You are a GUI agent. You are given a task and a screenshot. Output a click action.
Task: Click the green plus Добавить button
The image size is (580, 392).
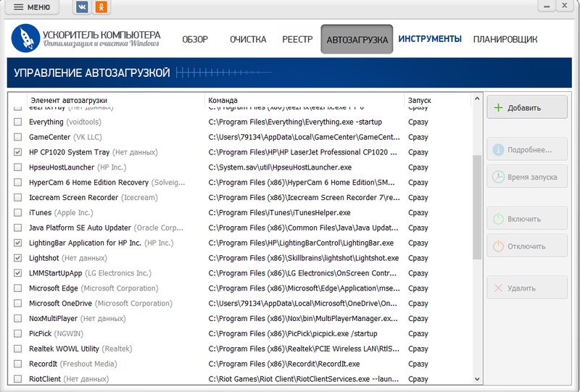click(526, 107)
